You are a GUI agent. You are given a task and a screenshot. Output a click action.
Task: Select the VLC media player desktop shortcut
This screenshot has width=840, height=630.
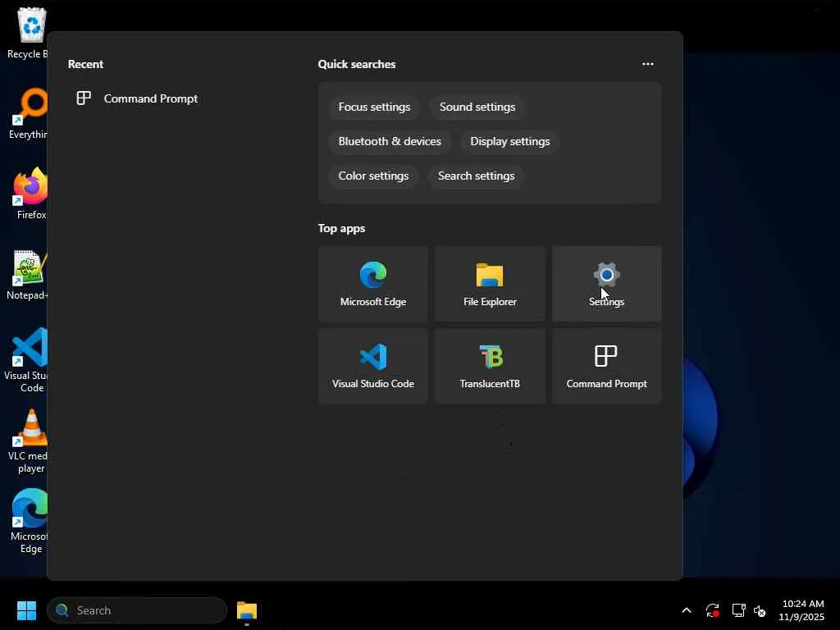coord(29,441)
